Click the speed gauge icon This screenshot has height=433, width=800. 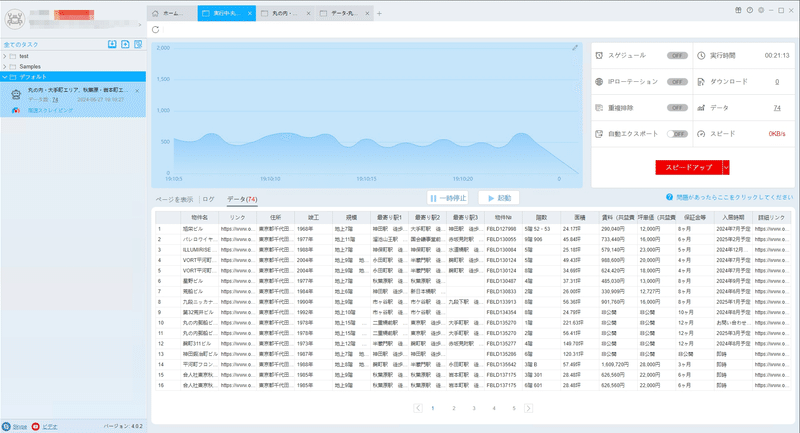point(701,134)
